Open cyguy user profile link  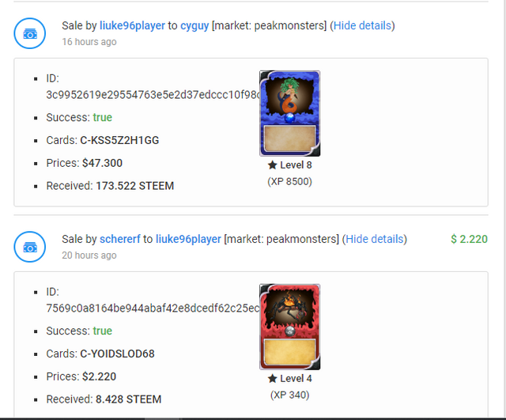pyautogui.click(x=194, y=25)
